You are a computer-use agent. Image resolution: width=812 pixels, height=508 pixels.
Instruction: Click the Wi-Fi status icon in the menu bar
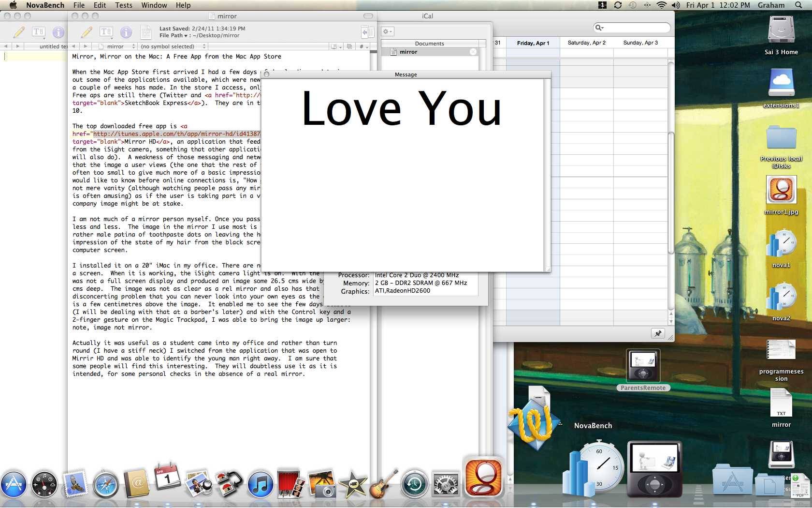(662, 5)
